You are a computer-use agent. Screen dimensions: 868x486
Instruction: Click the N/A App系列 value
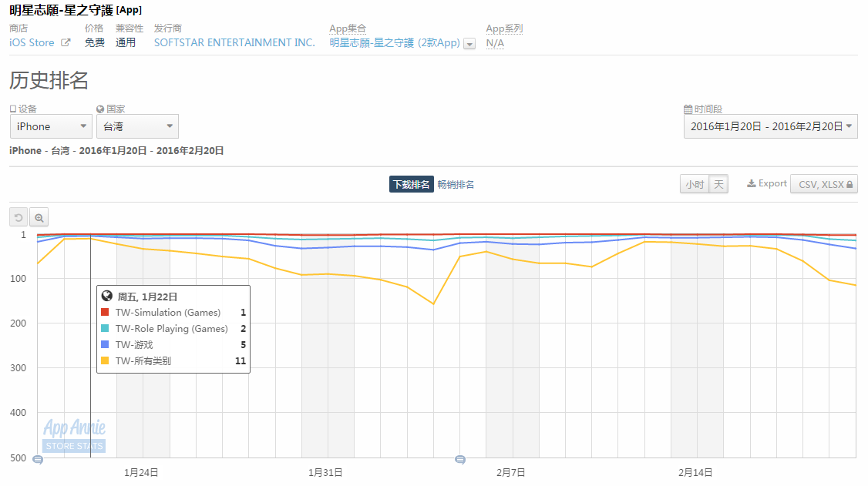pos(495,43)
